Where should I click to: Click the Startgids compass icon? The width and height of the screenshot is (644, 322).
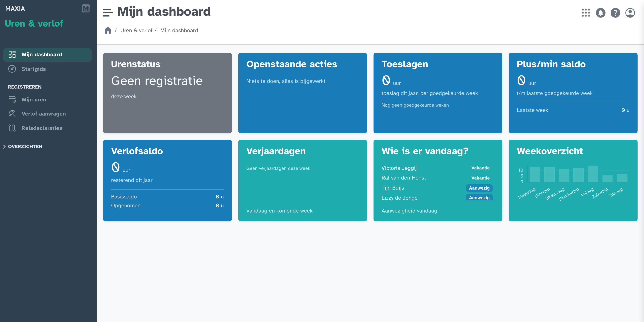tap(12, 69)
